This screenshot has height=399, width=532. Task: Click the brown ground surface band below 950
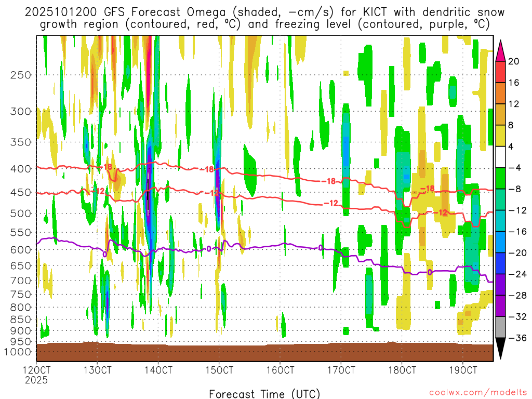(264, 352)
